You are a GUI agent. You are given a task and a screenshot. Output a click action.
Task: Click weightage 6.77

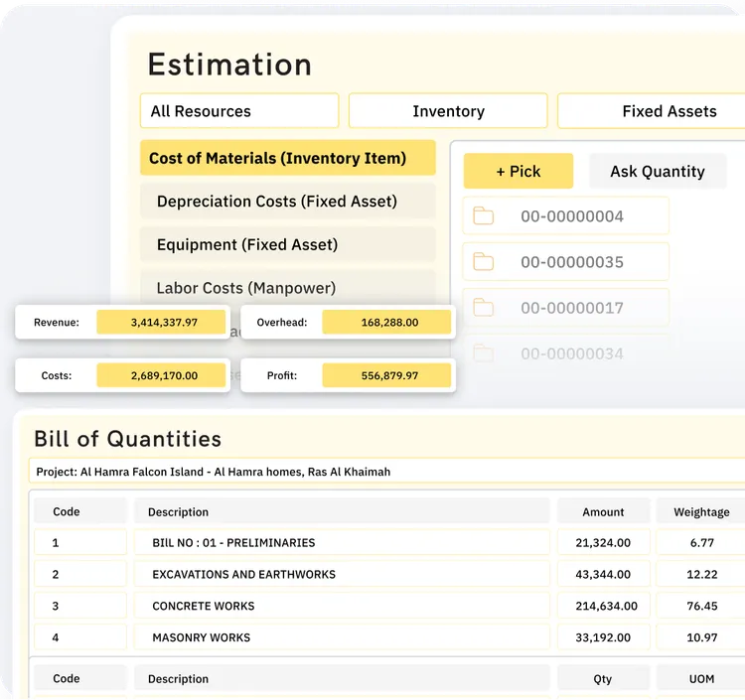point(701,542)
